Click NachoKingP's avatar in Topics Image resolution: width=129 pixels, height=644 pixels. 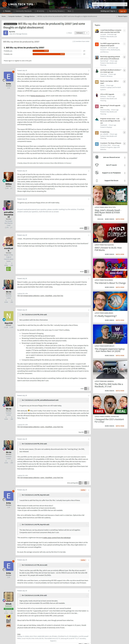[97, 58]
